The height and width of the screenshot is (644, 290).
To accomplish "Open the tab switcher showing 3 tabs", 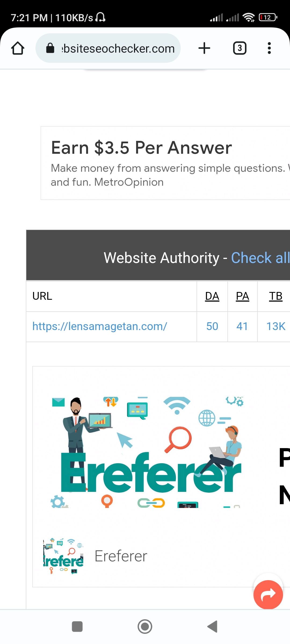I will coord(240,48).
